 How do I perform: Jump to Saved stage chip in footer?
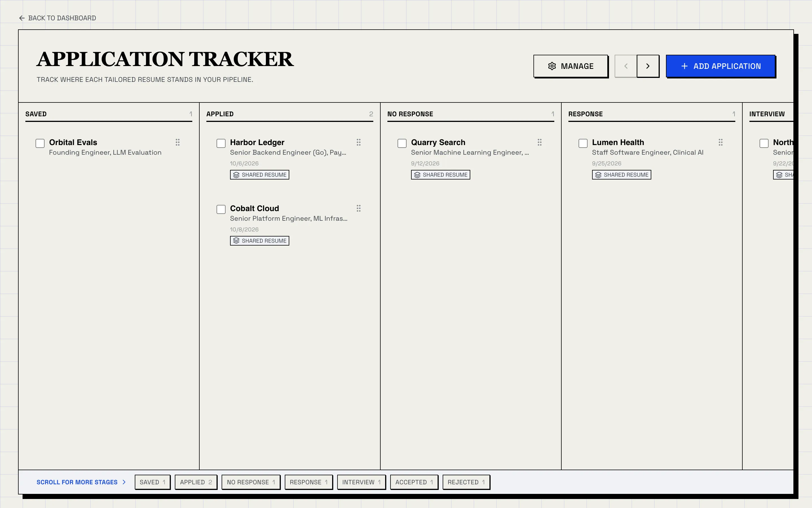point(152,482)
